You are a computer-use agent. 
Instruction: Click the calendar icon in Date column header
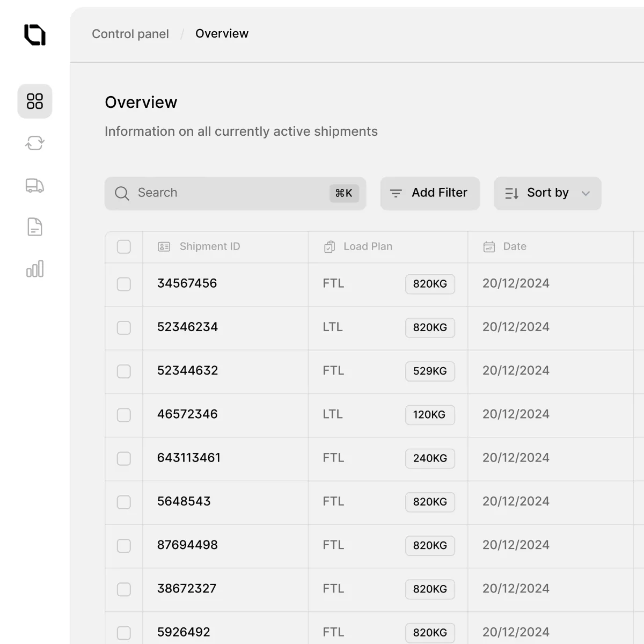489,246
